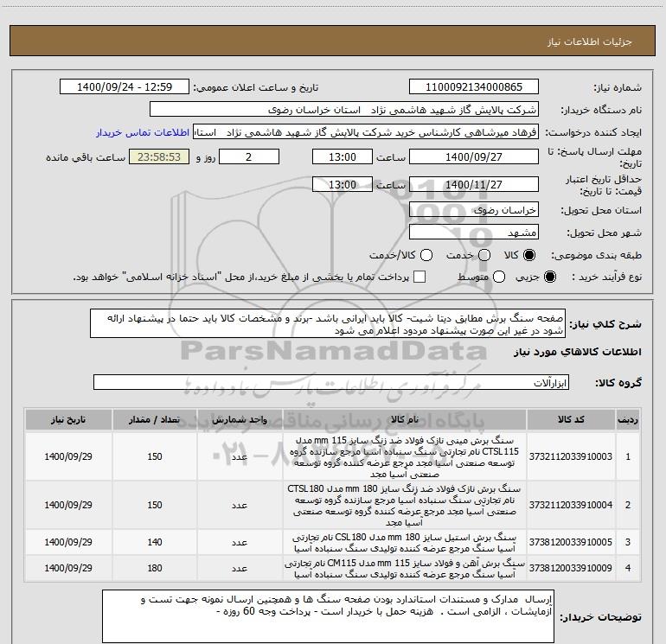Click product code 3732112033910003

(571, 456)
